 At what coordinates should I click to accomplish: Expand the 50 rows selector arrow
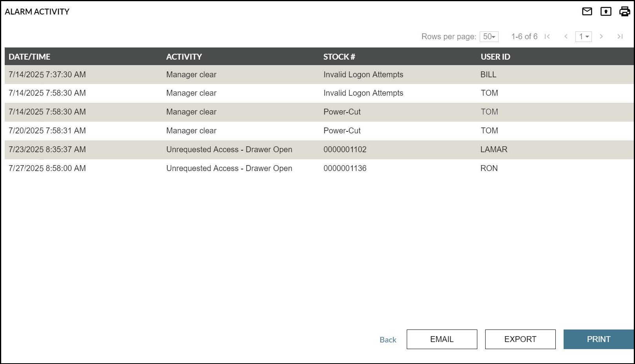tap(493, 36)
